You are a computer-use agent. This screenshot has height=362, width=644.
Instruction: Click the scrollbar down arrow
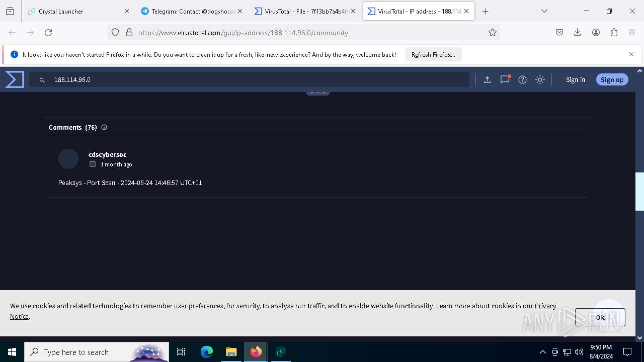[639, 338]
